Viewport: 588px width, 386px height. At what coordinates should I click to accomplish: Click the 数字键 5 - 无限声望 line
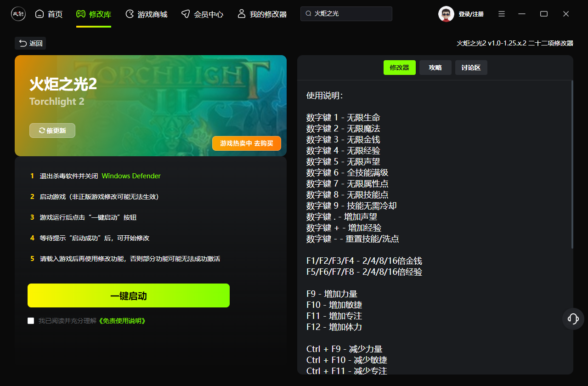pyautogui.click(x=343, y=162)
